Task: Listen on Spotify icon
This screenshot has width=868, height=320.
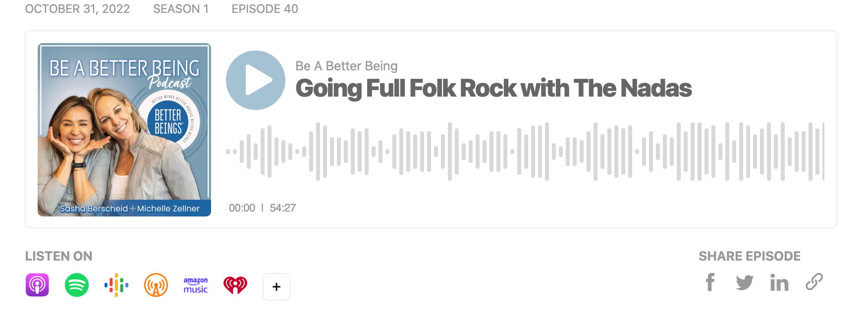Action: [x=77, y=285]
